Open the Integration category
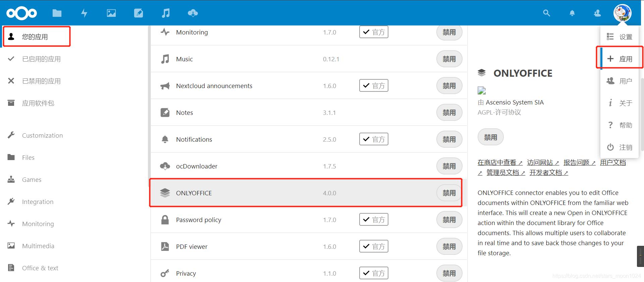The width and height of the screenshot is (644, 282). (x=38, y=202)
